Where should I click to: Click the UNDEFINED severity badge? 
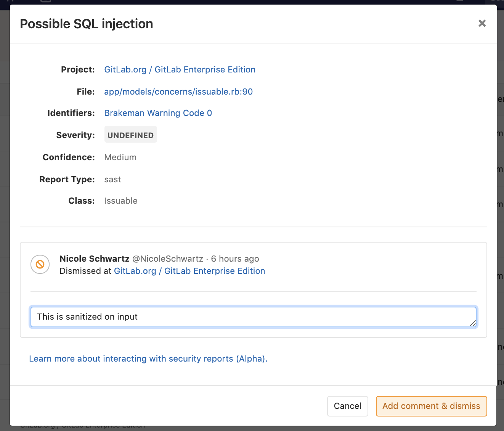(x=130, y=134)
